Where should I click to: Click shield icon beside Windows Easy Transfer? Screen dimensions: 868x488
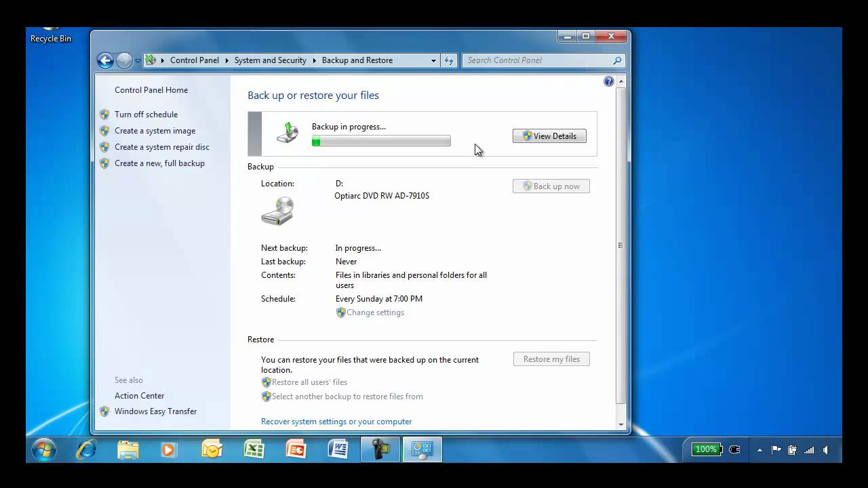(104, 411)
